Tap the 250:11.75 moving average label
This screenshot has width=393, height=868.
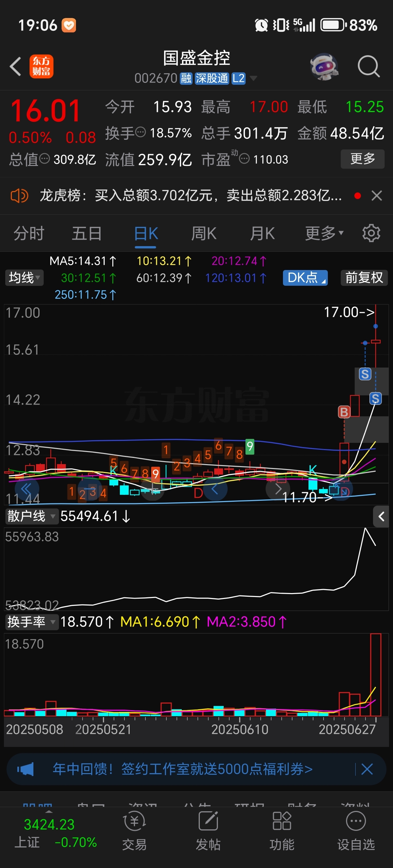85,295
